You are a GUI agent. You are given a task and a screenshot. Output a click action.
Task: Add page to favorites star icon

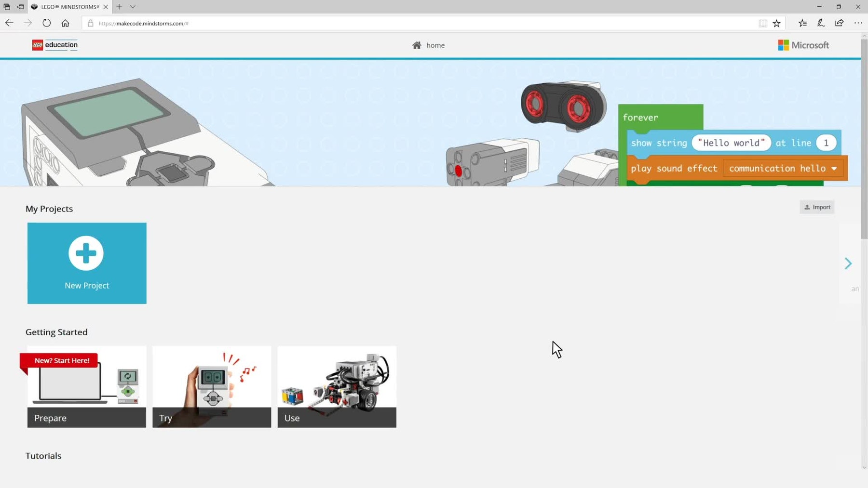776,23
